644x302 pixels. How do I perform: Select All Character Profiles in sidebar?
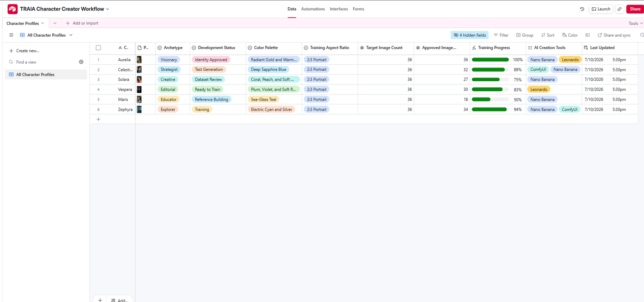coord(46,74)
